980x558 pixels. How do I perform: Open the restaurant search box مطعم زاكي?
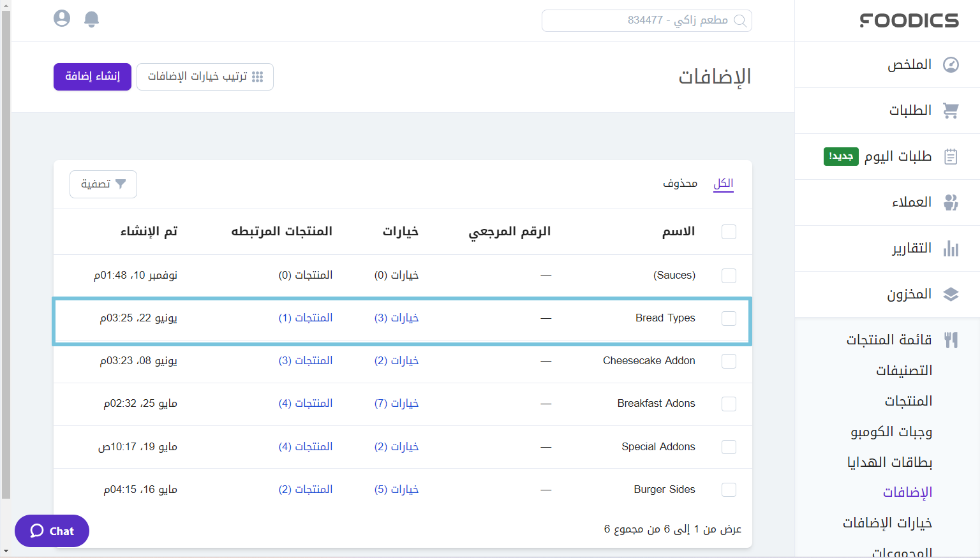(x=647, y=20)
